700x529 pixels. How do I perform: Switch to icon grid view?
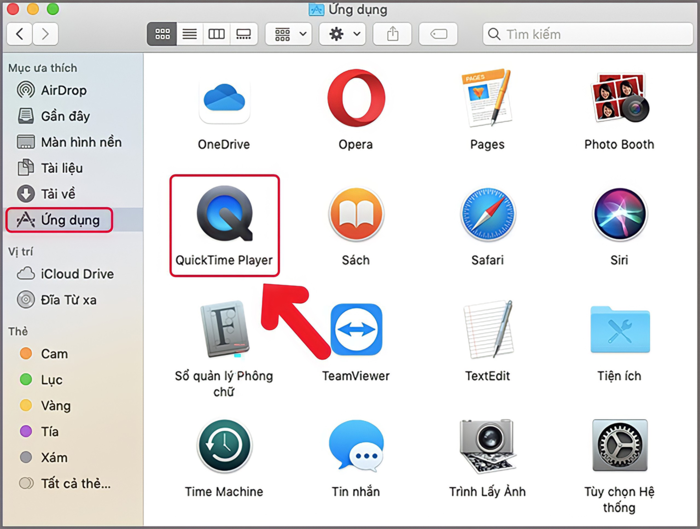click(162, 34)
